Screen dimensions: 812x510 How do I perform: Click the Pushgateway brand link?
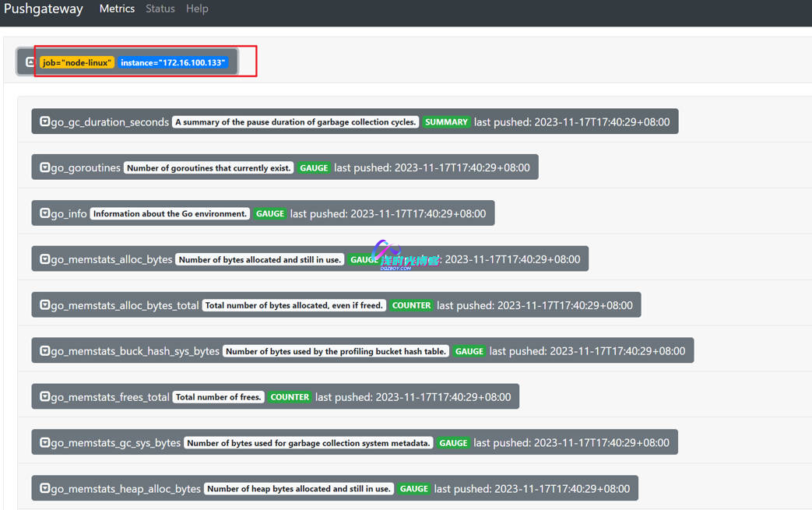tap(44, 9)
